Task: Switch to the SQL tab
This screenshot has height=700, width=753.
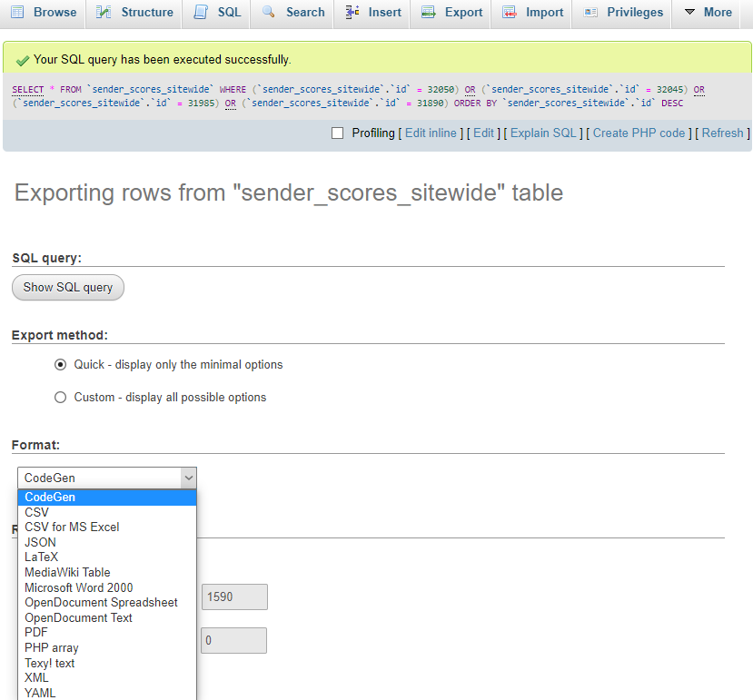Action: tap(216, 13)
